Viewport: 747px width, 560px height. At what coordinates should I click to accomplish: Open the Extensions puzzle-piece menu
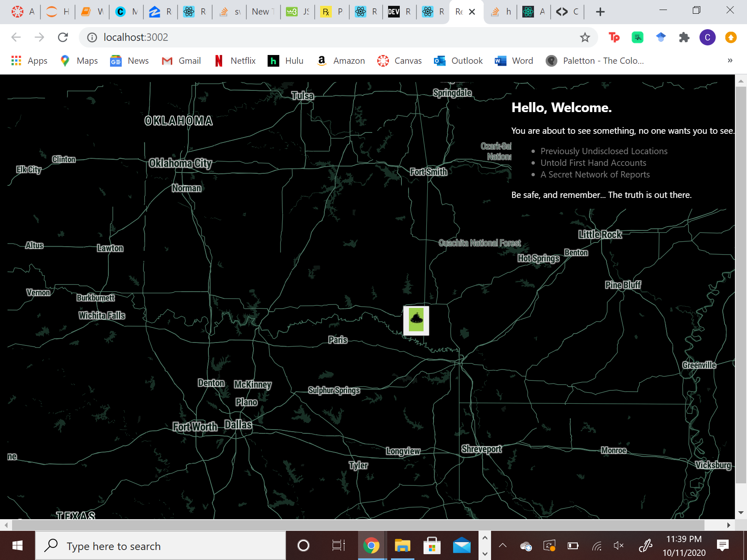684,37
